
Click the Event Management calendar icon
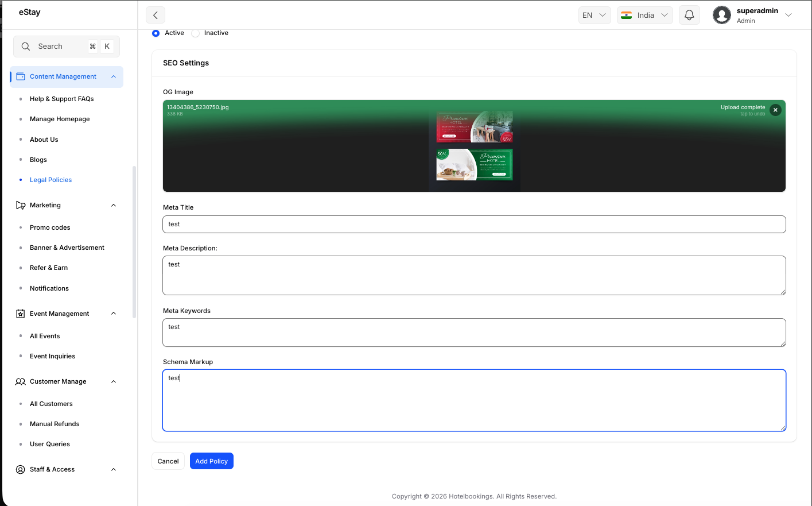coord(21,314)
